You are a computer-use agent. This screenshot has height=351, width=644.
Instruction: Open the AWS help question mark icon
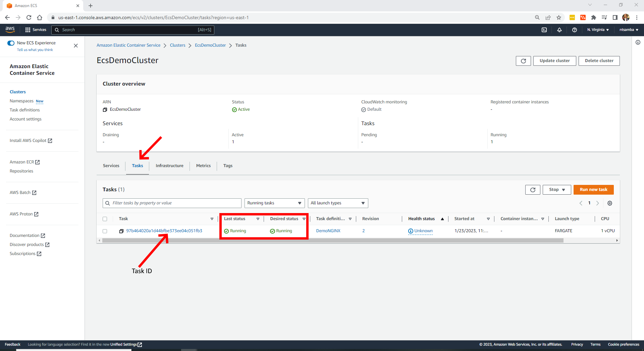coord(574,30)
